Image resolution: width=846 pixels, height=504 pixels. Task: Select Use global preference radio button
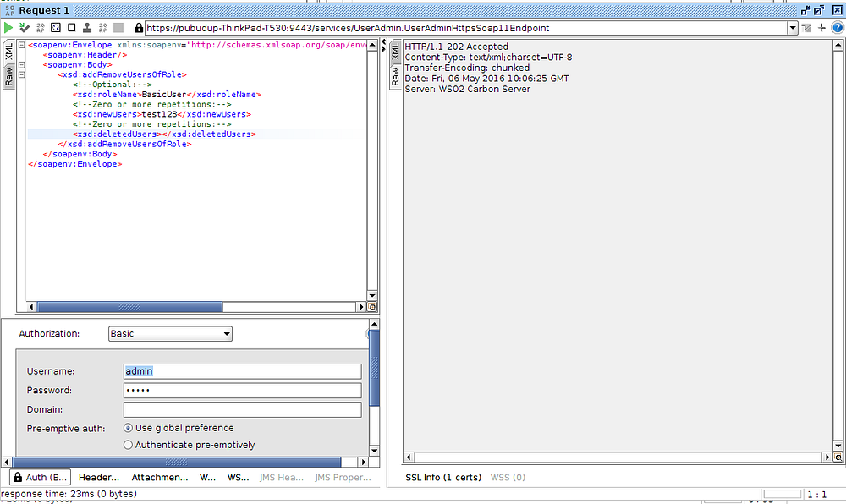coord(128,428)
